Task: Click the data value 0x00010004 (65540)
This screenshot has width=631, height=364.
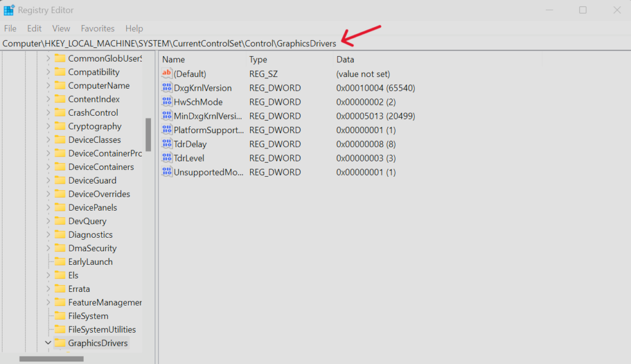Action: click(x=375, y=87)
